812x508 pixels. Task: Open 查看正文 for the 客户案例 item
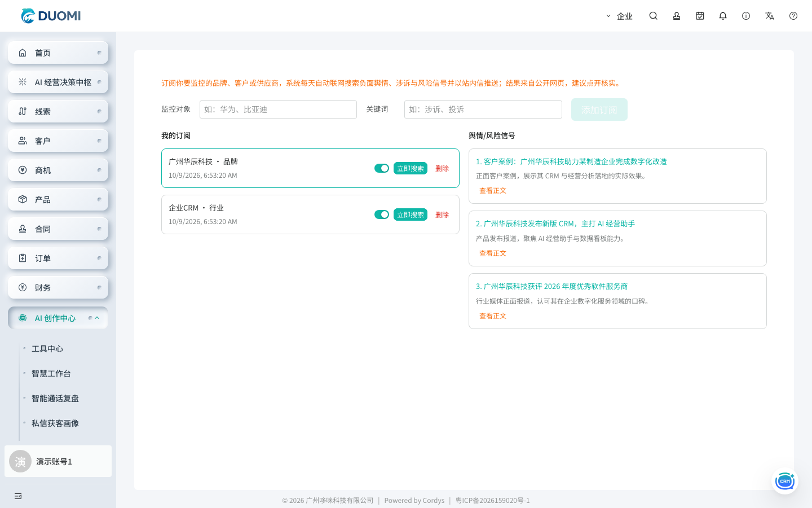coord(493,191)
